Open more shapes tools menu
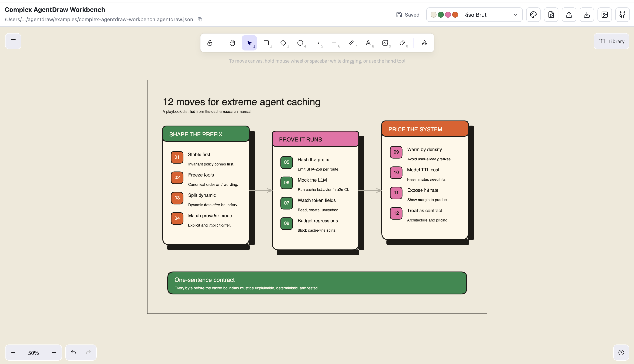Image resolution: width=634 pixels, height=364 pixels. [x=425, y=43]
